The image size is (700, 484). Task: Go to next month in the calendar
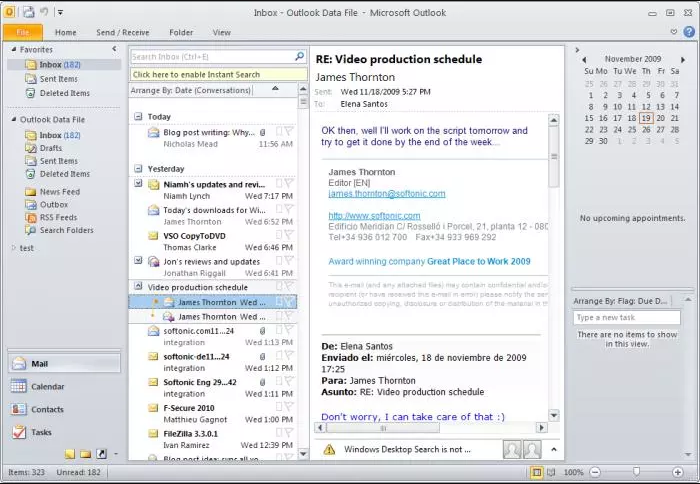point(683,59)
